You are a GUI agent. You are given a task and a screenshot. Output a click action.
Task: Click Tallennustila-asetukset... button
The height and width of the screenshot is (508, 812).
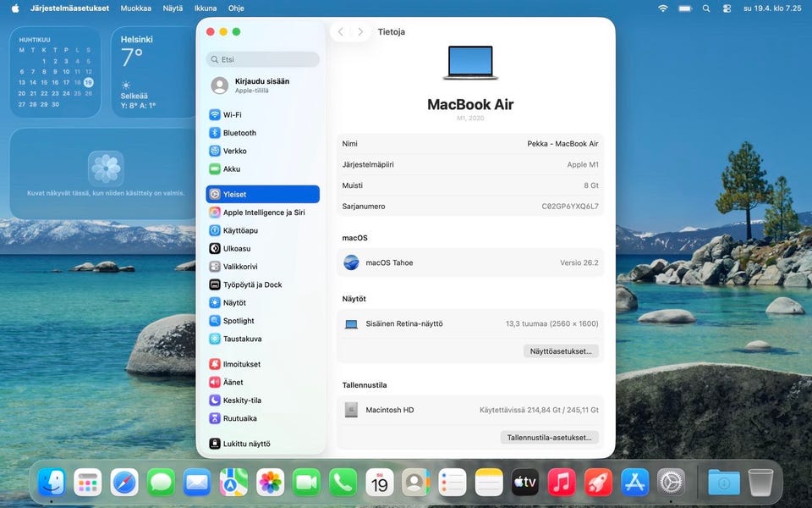click(550, 438)
